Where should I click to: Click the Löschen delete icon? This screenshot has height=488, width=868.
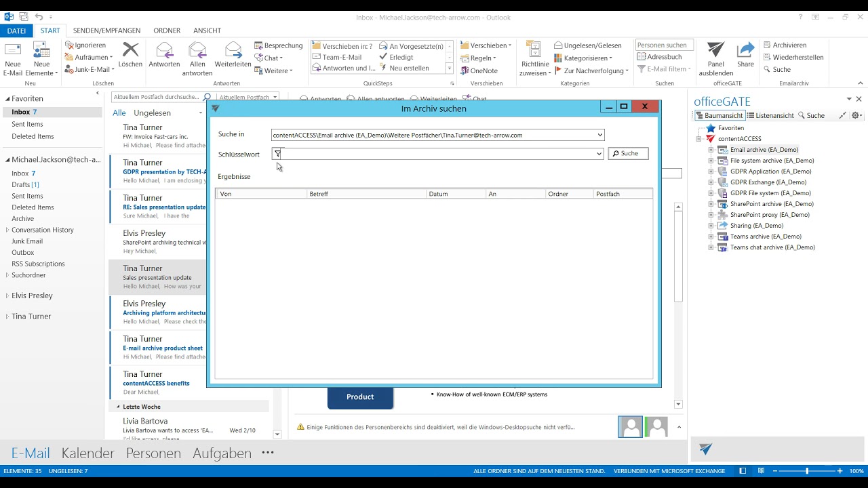pyautogui.click(x=130, y=56)
